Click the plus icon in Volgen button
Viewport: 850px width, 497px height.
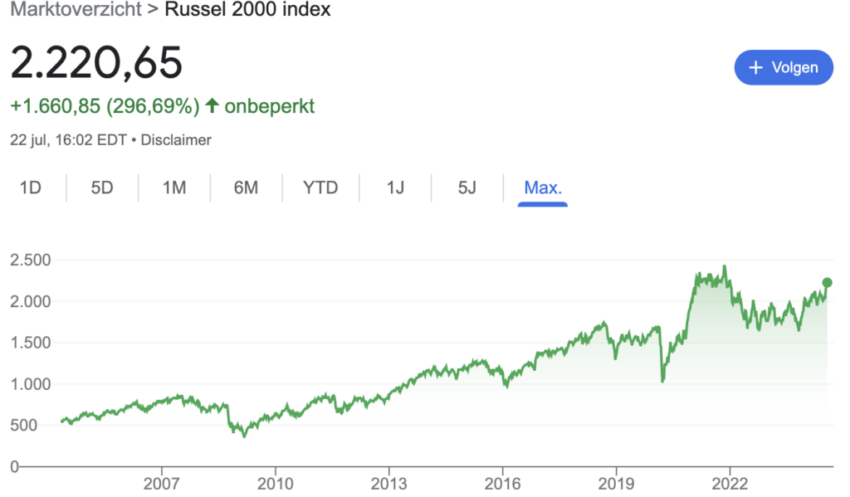tap(756, 68)
